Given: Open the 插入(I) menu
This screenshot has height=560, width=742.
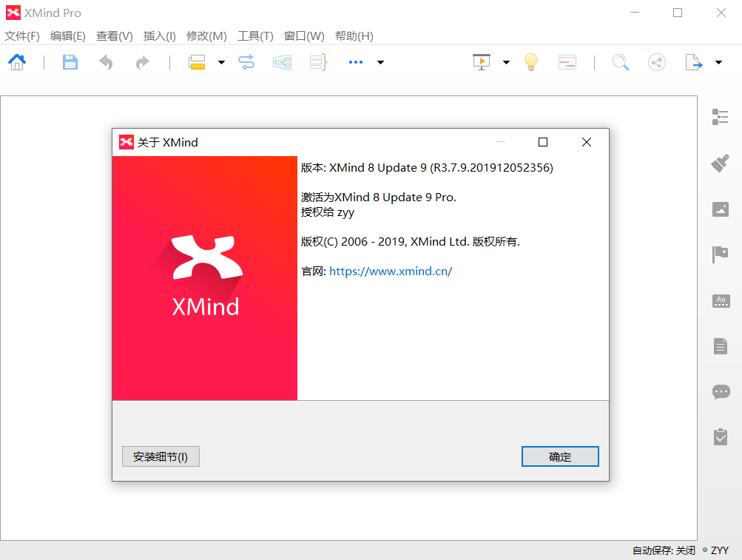Looking at the screenshot, I should click(160, 36).
